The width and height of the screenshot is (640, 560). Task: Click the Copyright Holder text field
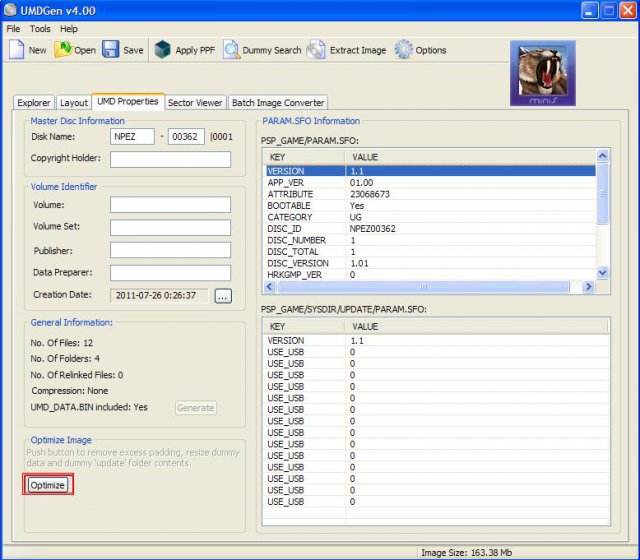[170, 159]
